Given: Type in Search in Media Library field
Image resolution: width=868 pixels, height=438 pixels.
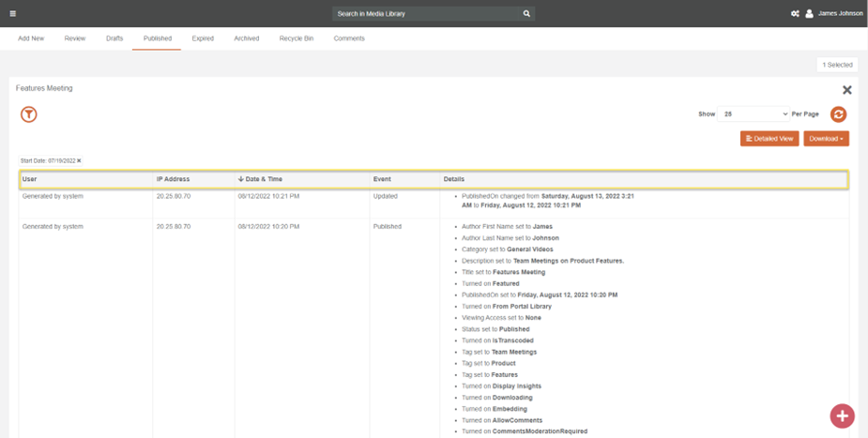Looking at the screenshot, I should pyautogui.click(x=425, y=14).
